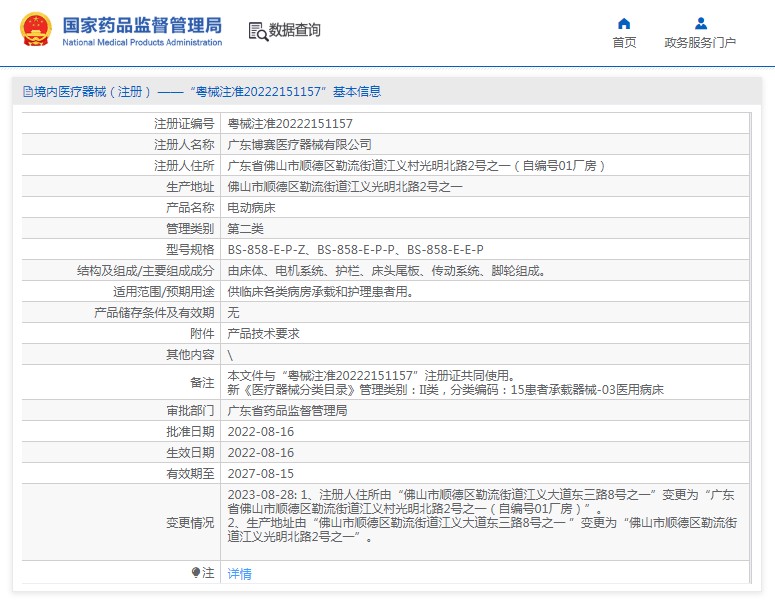Open the 数据查询 search icon

[258, 31]
